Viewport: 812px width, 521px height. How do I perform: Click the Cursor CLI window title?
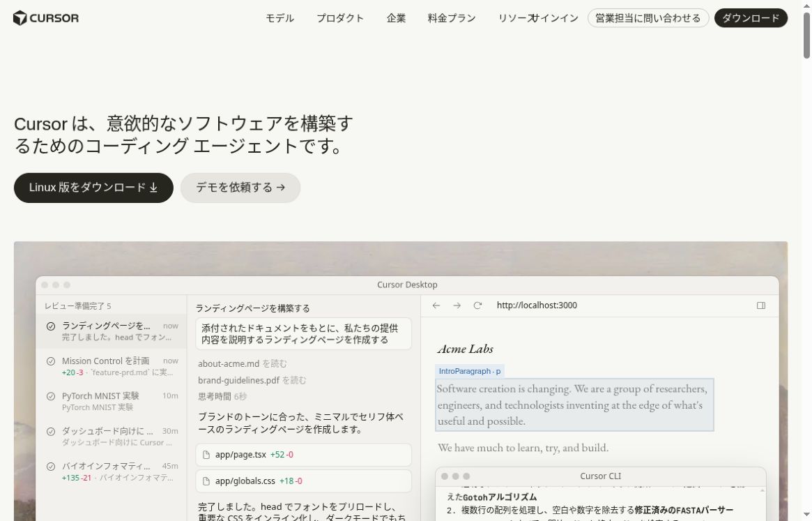[x=600, y=476]
